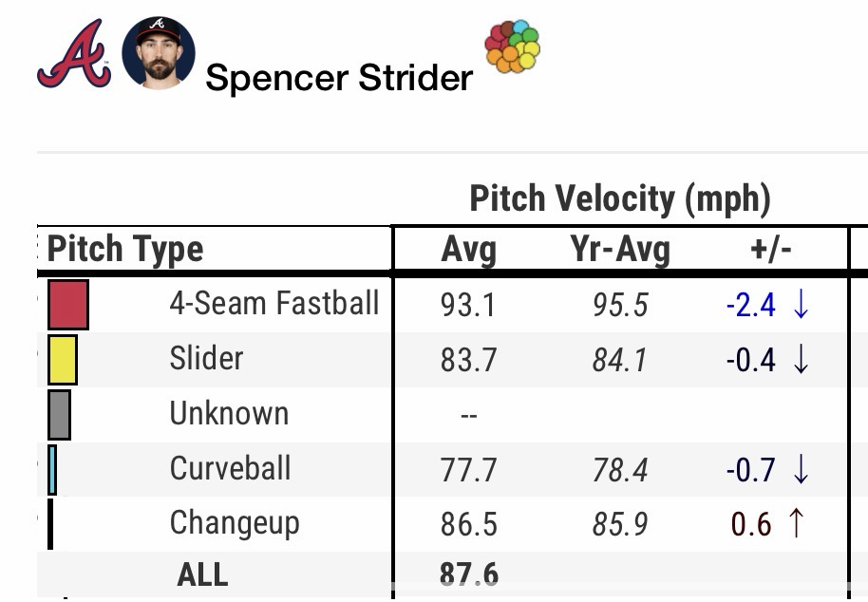
Task: Select the 4-Seam Fastball row label
Action: coord(274,304)
